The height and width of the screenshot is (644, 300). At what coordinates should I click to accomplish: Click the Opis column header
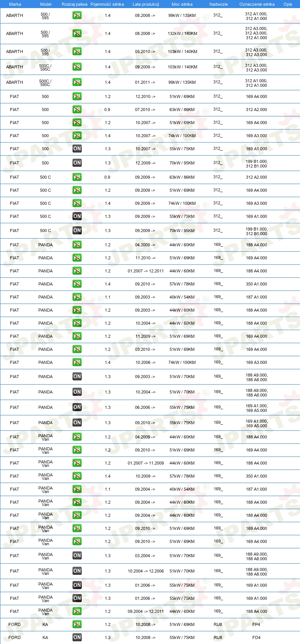tap(288, 4)
